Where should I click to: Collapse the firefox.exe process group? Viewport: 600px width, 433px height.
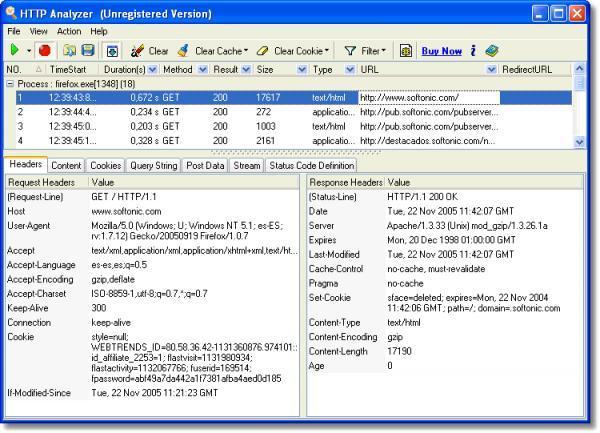tap(10, 84)
